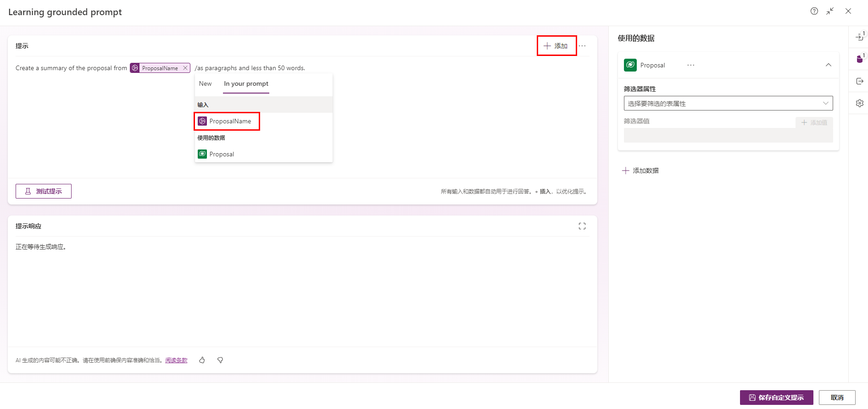Viewport: 868px width, 409px height.
Task: Open the prompt more options ellipsis
Action: click(x=582, y=46)
